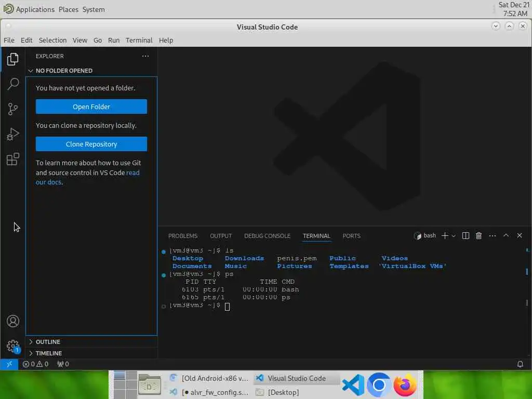Switch to the DEBUG CONSOLE tab

[x=268, y=236]
